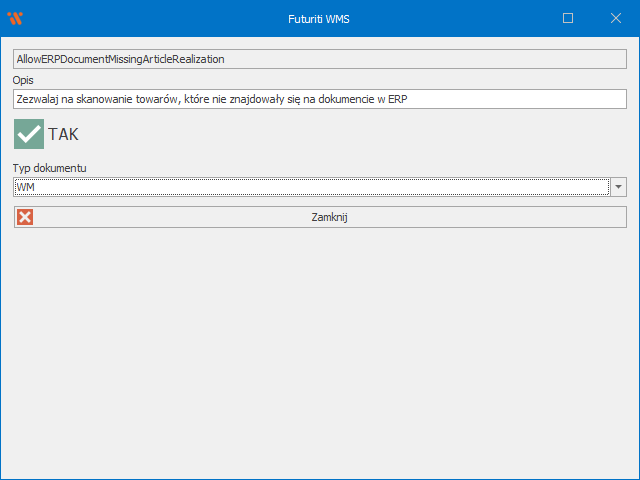Click the red X icon on Zamknij

tap(25, 217)
